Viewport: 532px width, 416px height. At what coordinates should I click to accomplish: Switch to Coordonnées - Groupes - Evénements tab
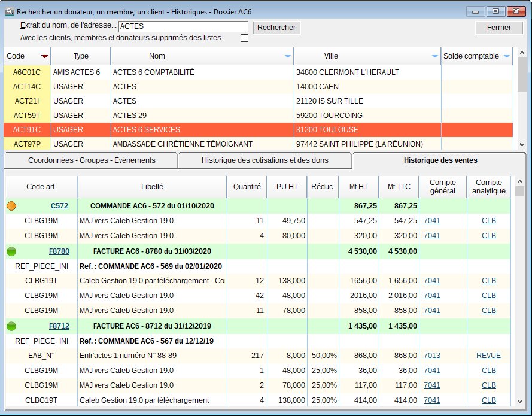click(x=92, y=160)
